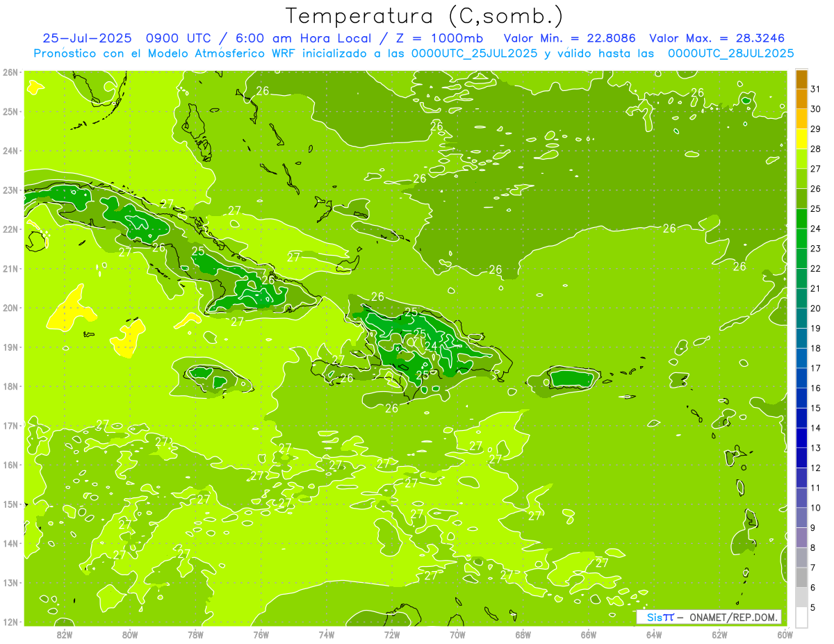Pick the teal legend swatch between 19 and 20
Viewport: 834px width, 644px height.
[801, 318]
